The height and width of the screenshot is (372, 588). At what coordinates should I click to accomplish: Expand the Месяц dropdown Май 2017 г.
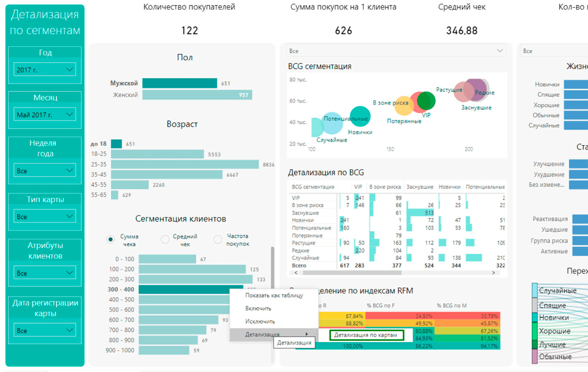[45, 115]
